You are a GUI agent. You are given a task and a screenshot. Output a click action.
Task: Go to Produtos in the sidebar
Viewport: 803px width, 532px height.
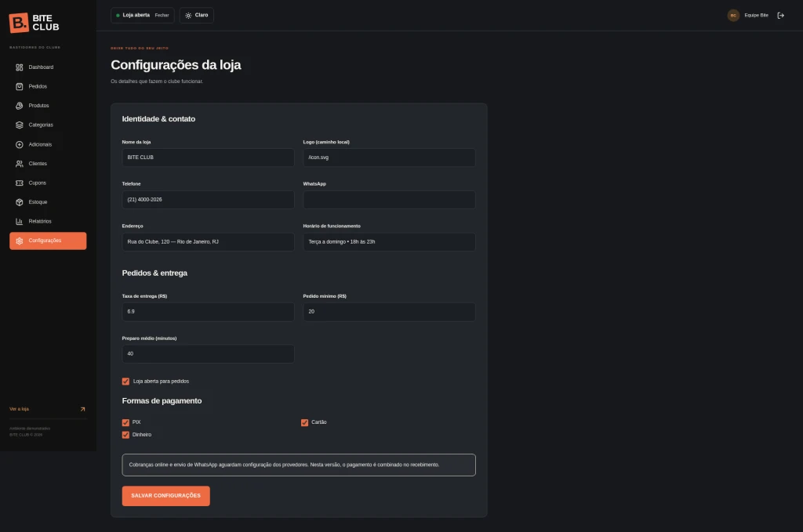pos(48,106)
